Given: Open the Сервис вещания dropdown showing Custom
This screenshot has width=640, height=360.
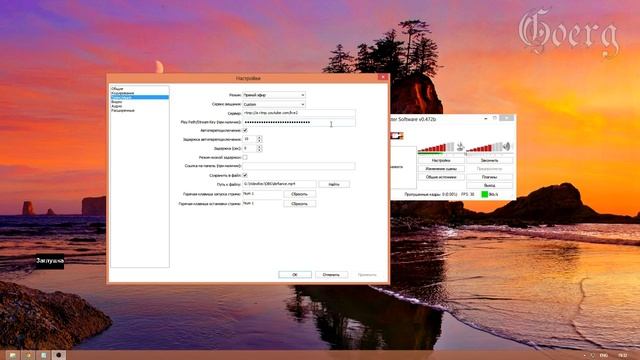Looking at the screenshot, I should pyautogui.click(x=274, y=104).
